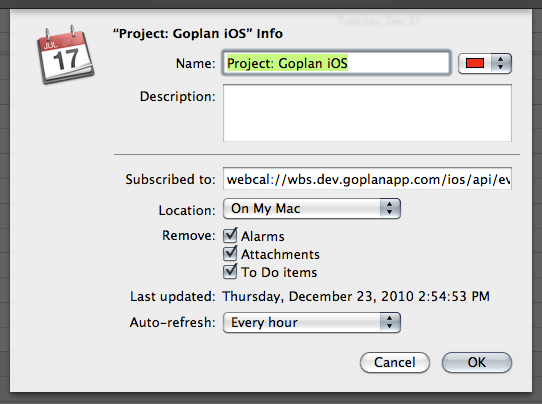Screen dimensions: 542x404
Task: Open the Location dropdown showing On My Mac
Action: [x=312, y=208]
